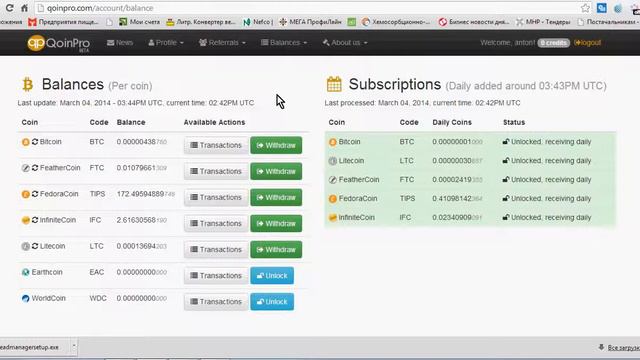640x360 pixels.
Task: Click the FedoraCoin icon in Subscriptions table
Action: pyautogui.click(x=333, y=199)
